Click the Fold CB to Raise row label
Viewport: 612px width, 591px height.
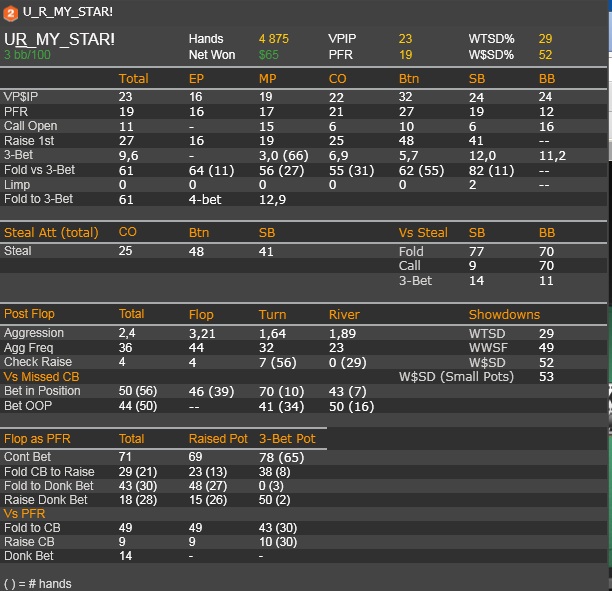[x=49, y=472]
